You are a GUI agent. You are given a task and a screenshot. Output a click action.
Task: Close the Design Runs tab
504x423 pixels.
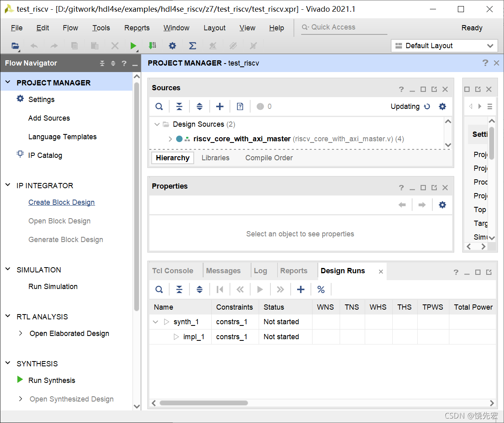[381, 272]
